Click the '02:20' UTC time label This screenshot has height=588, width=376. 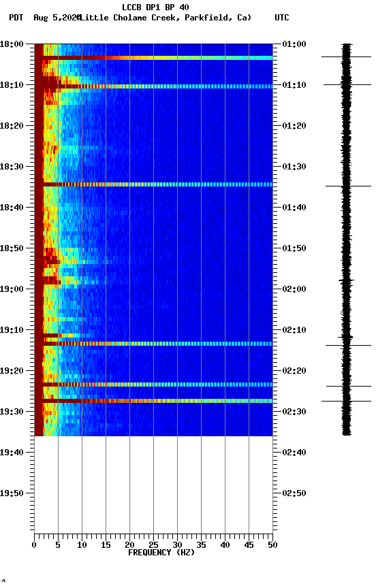click(x=294, y=372)
